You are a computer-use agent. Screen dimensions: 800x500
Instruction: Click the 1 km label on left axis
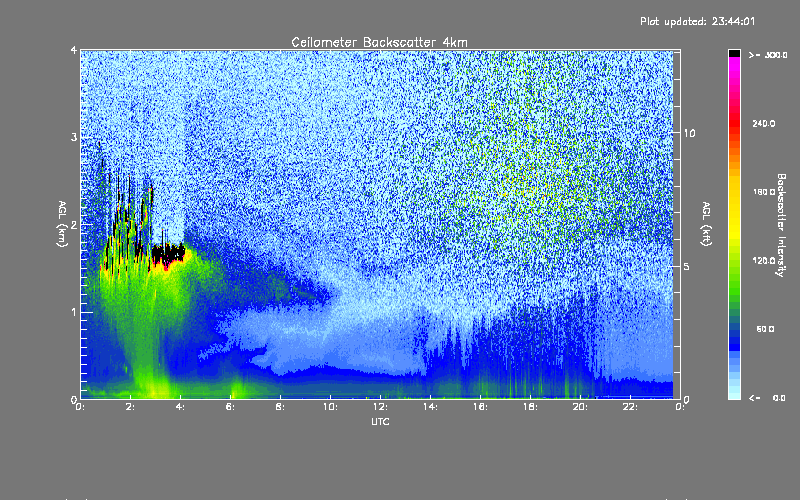click(74, 312)
